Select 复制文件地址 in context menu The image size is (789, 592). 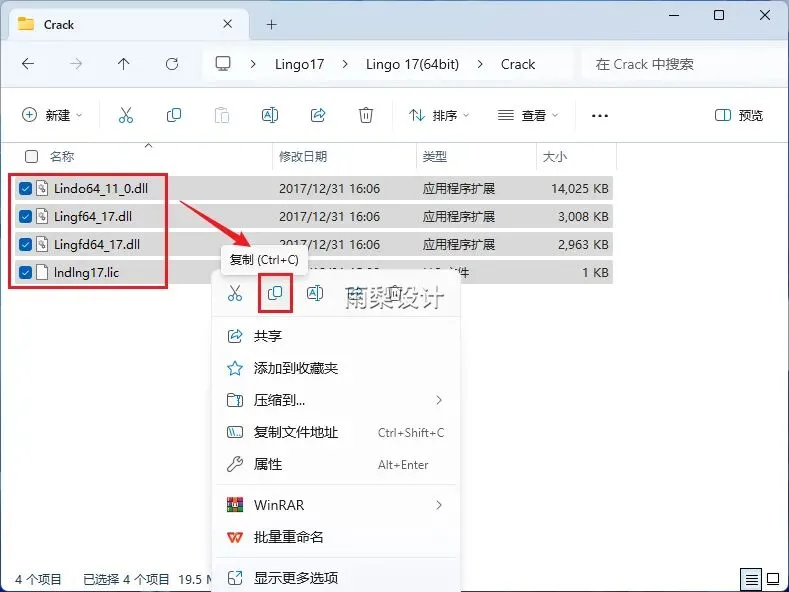point(336,432)
